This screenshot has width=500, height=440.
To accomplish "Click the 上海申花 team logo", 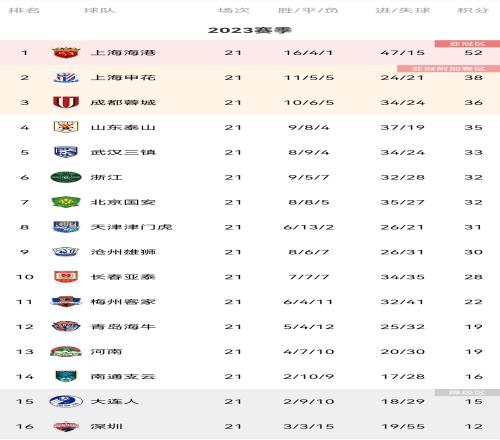I will [x=66, y=77].
